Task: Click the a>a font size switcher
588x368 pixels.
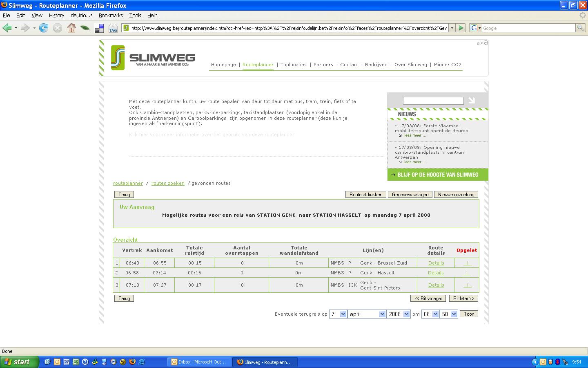Action: coord(482,43)
